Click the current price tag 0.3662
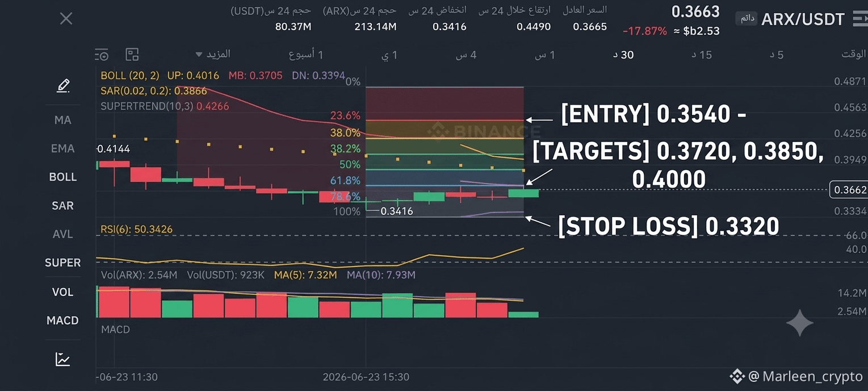 (x=849, y=190)
